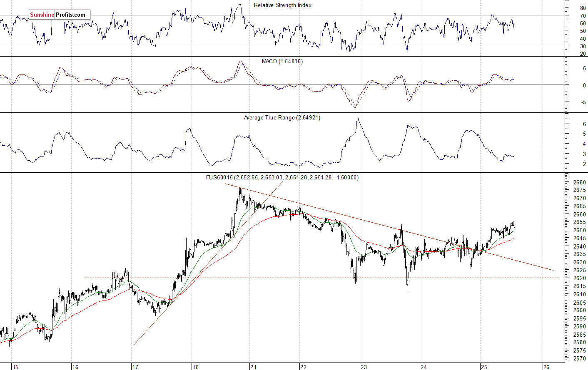Select date label 16 on time axis

click(x=75, y=367)
